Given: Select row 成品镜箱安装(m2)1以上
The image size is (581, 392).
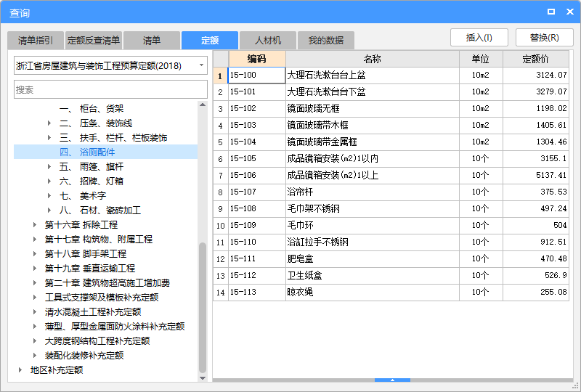Looking at the screenshot, I should pyautogui.click(x=391, y=175).
